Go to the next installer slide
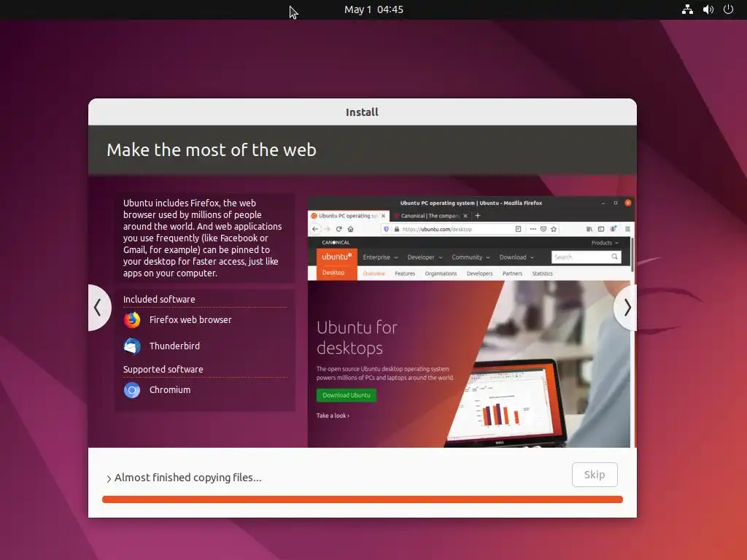Screen dimensions: 747x560 click(627, 308)
